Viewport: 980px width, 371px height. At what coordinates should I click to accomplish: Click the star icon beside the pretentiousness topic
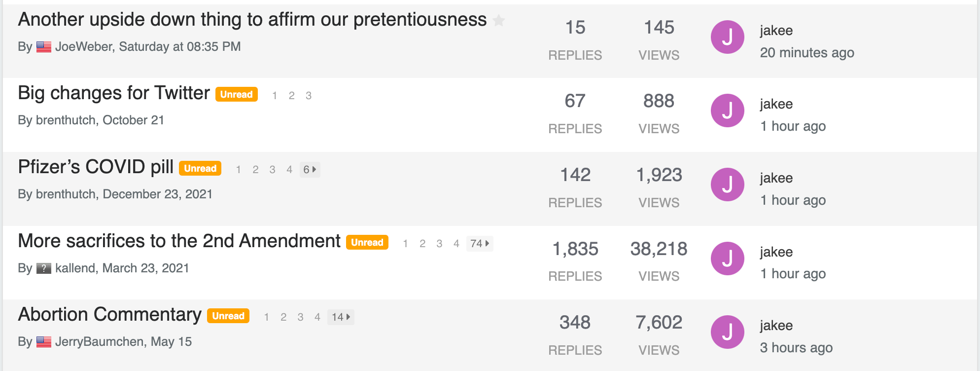point(499,21)
